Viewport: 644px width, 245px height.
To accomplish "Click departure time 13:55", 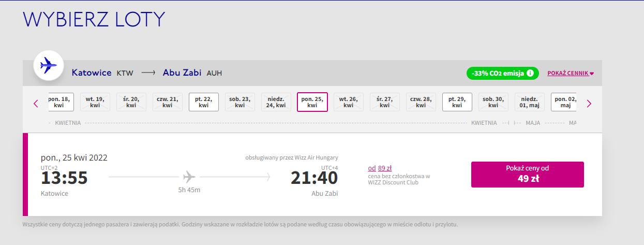I will click(64, 178).
